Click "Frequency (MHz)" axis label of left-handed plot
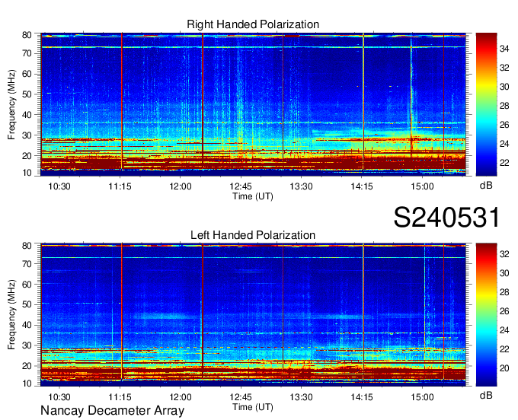The image size is (518, 420). click(x=11, y=315)
